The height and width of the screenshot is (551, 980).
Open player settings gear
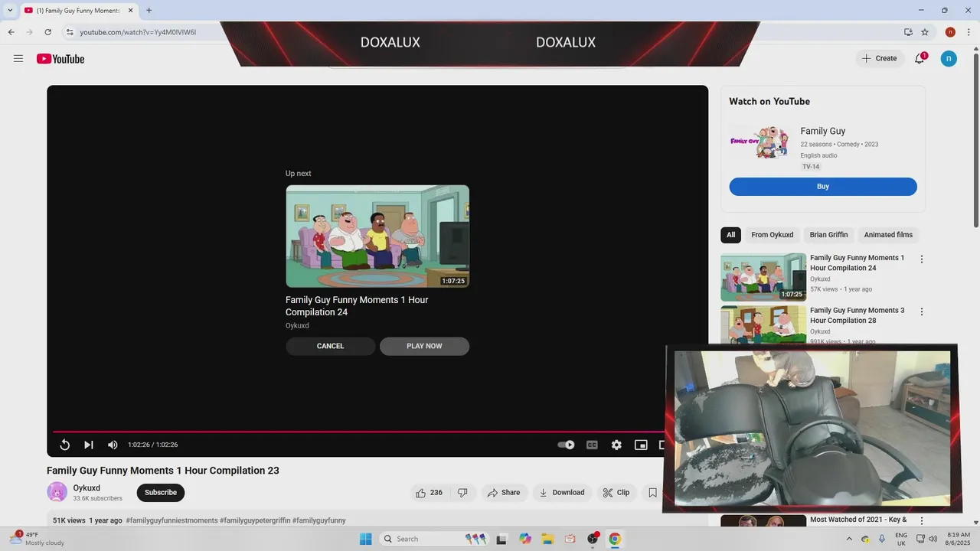tap(616, 445)
